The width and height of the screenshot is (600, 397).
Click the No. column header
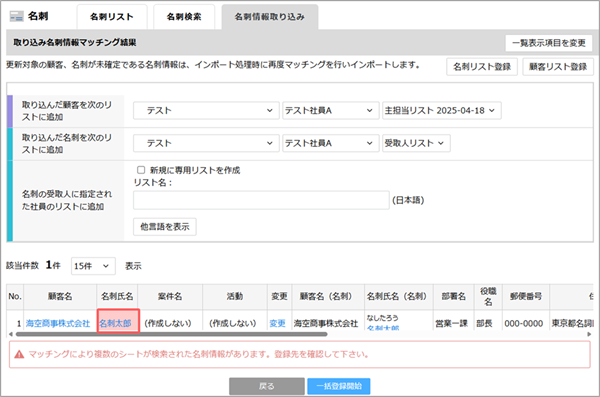(x=15, y=297)
